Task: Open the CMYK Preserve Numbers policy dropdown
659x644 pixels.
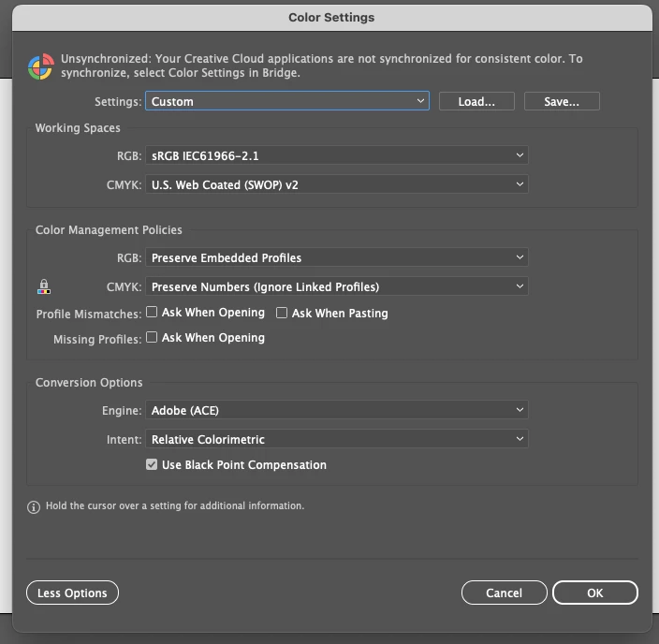Action: [x=337, y=286]
